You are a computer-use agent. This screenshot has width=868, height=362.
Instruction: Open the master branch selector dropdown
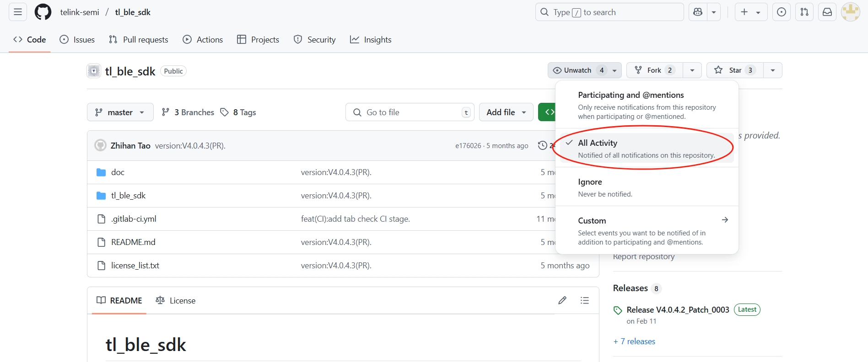pyautogui.click(x=120, y=112)
